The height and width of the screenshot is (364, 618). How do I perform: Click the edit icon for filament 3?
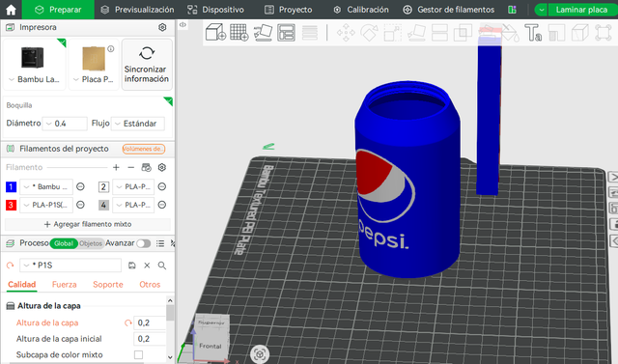(x=80, y=205)
